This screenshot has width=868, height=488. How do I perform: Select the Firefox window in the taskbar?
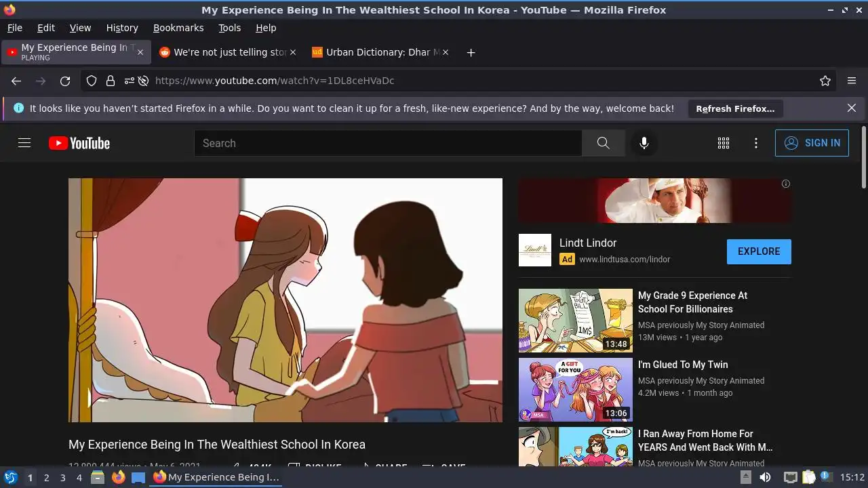click(x=217, y=477)
